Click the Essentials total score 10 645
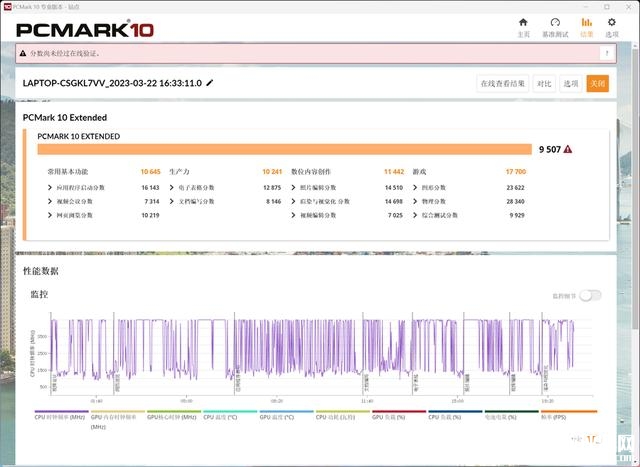The height and width of the screenshot is (467, 640). (x=151, y=172)
